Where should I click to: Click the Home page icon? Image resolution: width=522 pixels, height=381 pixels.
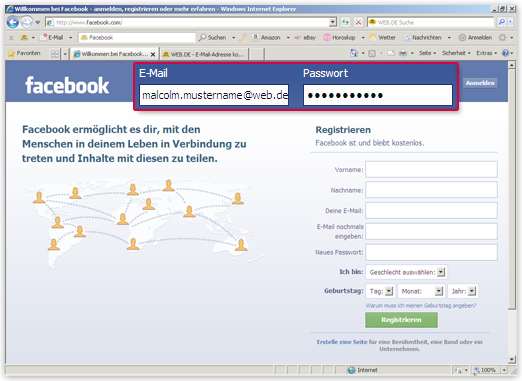click(x=354, y=53)
